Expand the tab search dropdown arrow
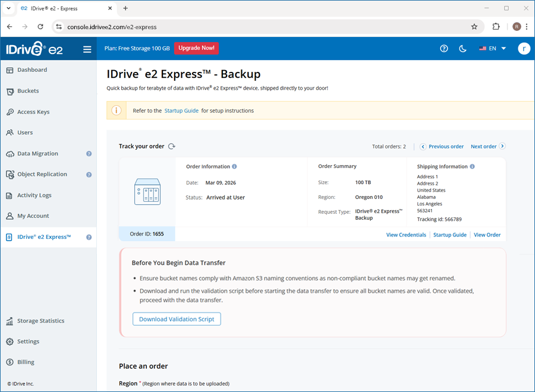535x392 pixels. pos(8,8)
